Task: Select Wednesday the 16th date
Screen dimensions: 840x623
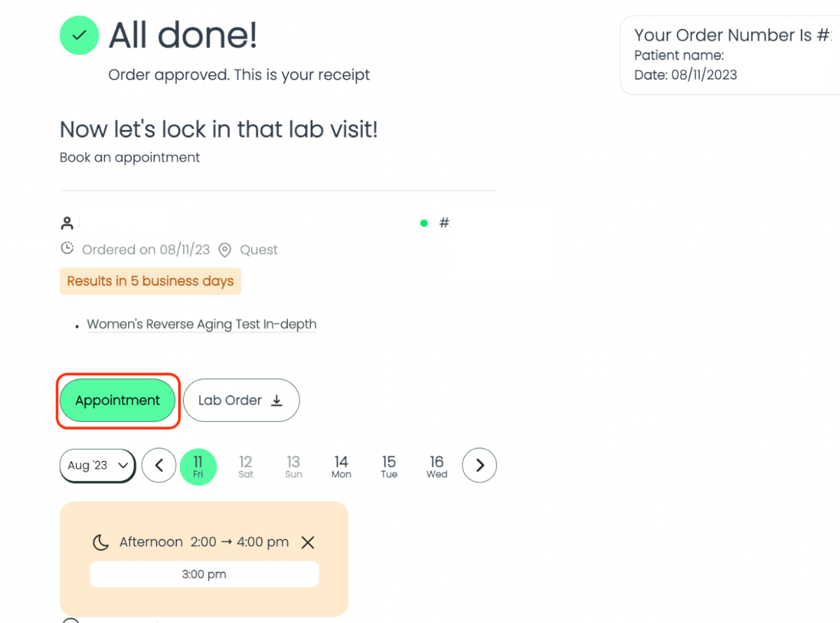Action: click(437, 467)
